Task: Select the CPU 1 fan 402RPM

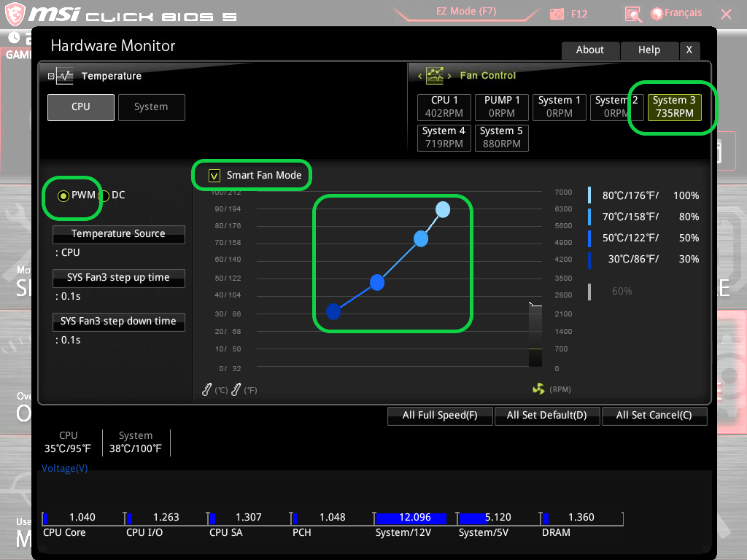Action: click(444, 107)
